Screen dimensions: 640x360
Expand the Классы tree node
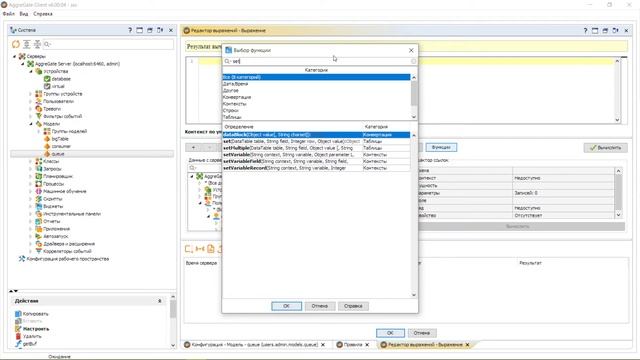[x=31, y=161]
